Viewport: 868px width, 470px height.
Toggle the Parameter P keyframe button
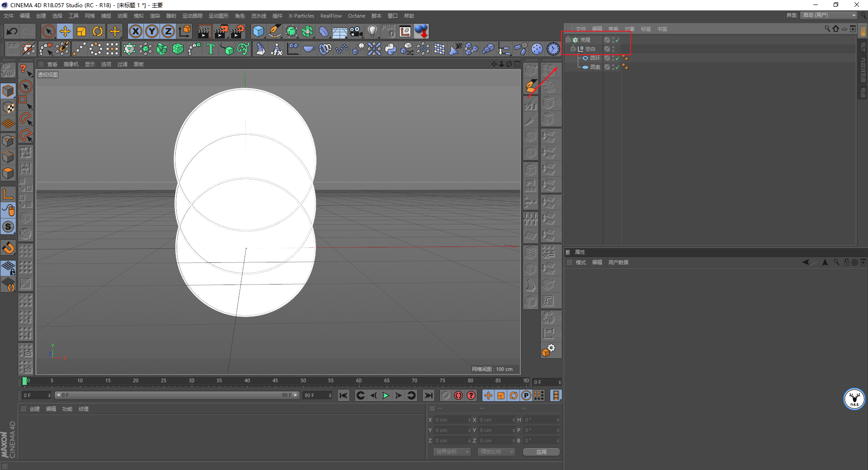tap(526, 396)
